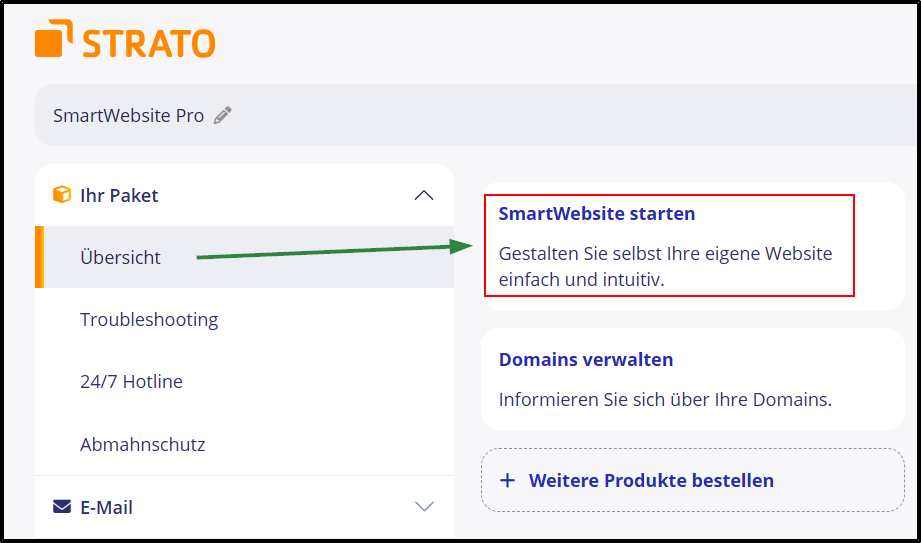Click the plus icon beside Weitere Produkte bestellen
Screen dimensions: 921x543
point(507,481)
